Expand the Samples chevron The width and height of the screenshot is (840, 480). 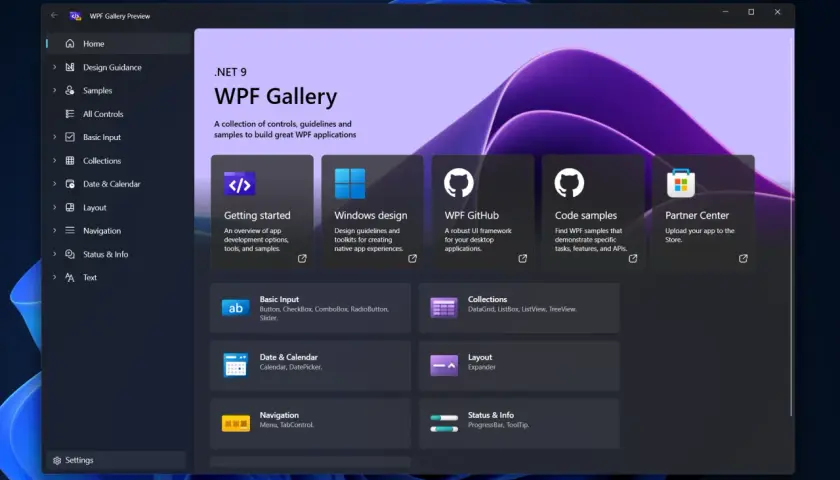54,90
